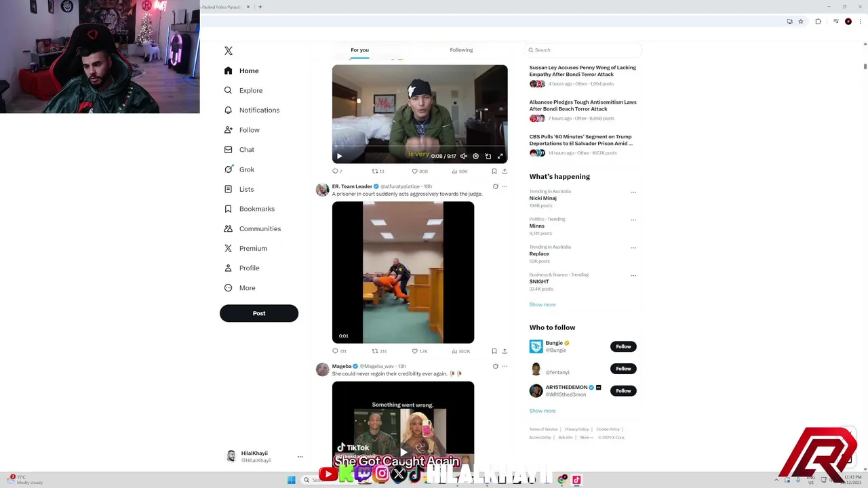
Task: Open Notifications in the sidebar
Action: [x=252, y=110]
